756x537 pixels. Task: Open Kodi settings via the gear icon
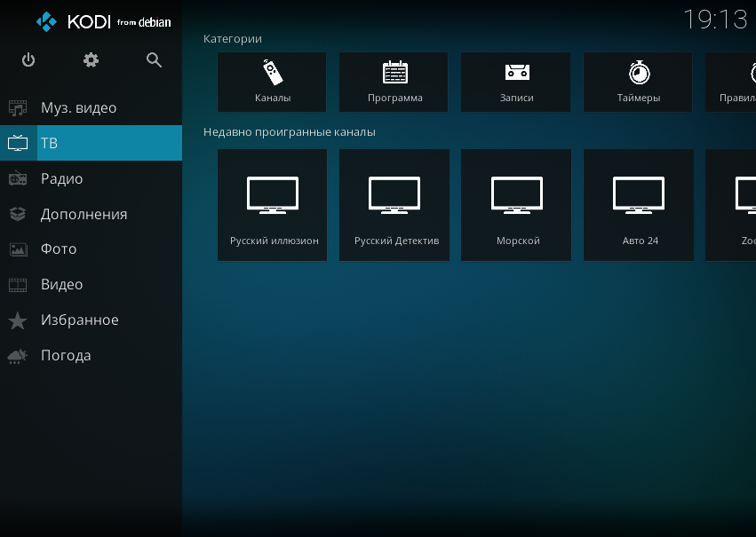(x=91, y=59)
